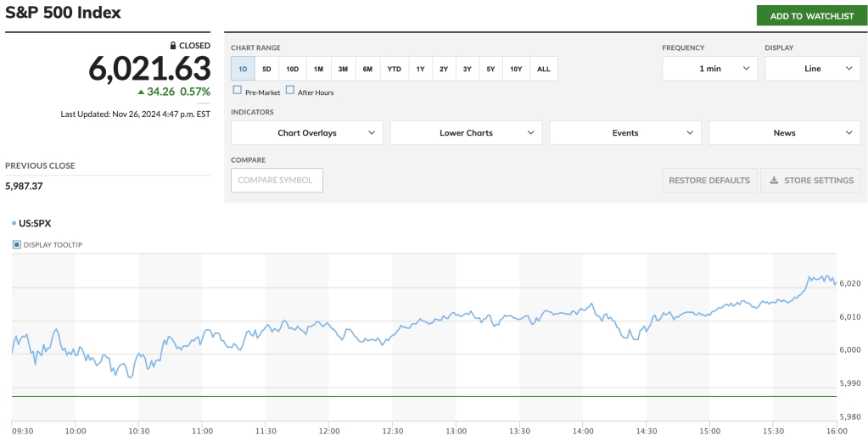
Task: Select the 1Y chart range
Action: pyautogui.click(x=420, y=69)
